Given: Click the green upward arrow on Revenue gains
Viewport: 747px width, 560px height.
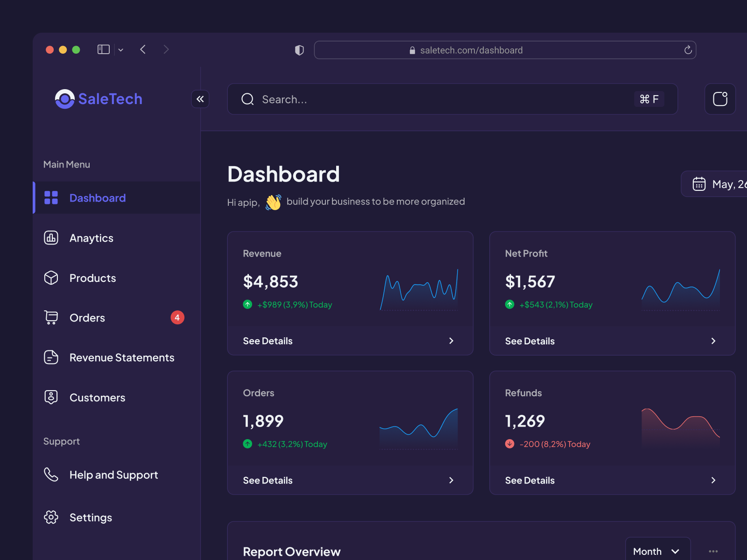Looking at the screenshot, I should pyautogui.click(x=247, y=304).
